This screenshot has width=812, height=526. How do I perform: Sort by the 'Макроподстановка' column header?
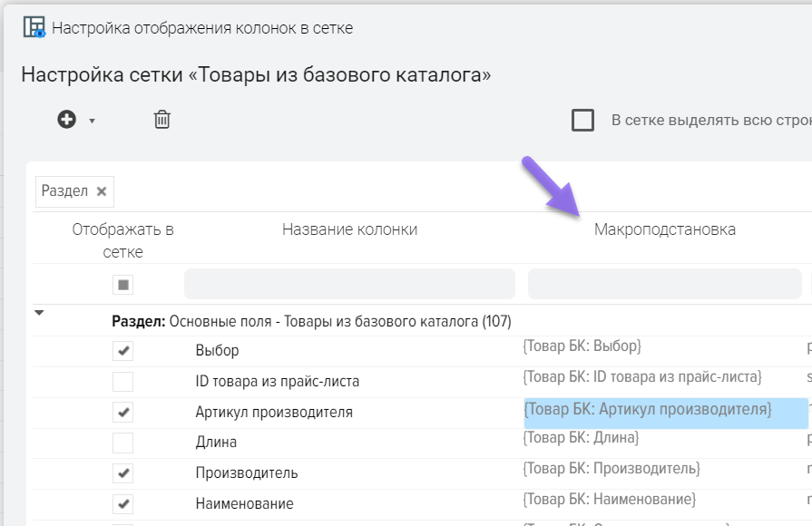pos(664,229)
